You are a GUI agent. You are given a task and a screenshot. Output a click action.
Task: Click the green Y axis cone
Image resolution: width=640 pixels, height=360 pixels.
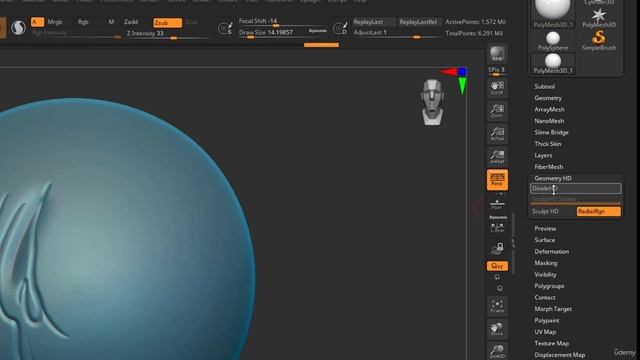(x=462, y=86)
